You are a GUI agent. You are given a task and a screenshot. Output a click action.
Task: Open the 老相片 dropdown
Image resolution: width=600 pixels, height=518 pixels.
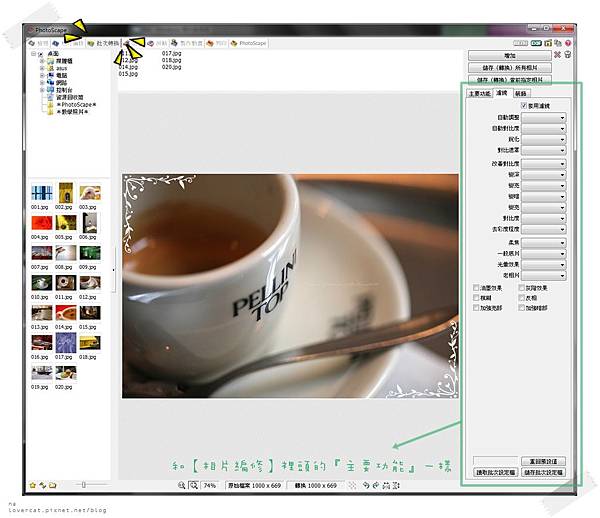pyautogui.click(x=544, y=275)
